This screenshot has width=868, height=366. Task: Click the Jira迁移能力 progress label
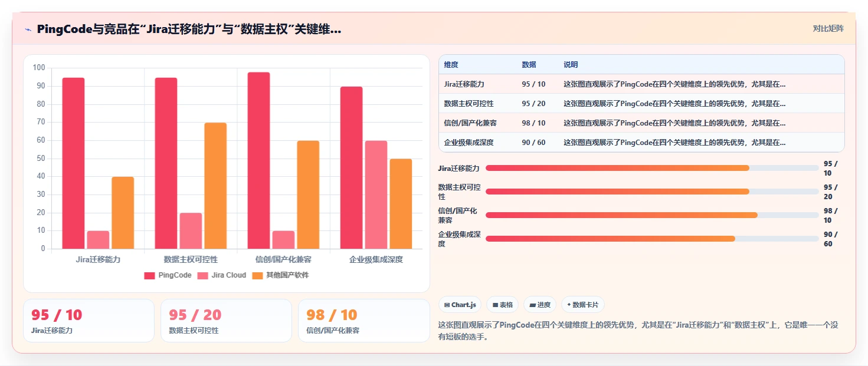click(458, 168)
